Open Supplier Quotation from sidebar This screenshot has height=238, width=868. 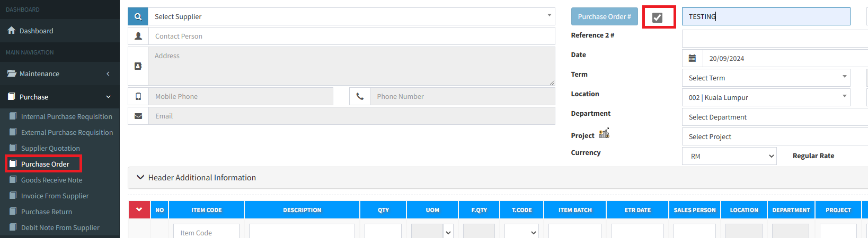tap(50, 148)
